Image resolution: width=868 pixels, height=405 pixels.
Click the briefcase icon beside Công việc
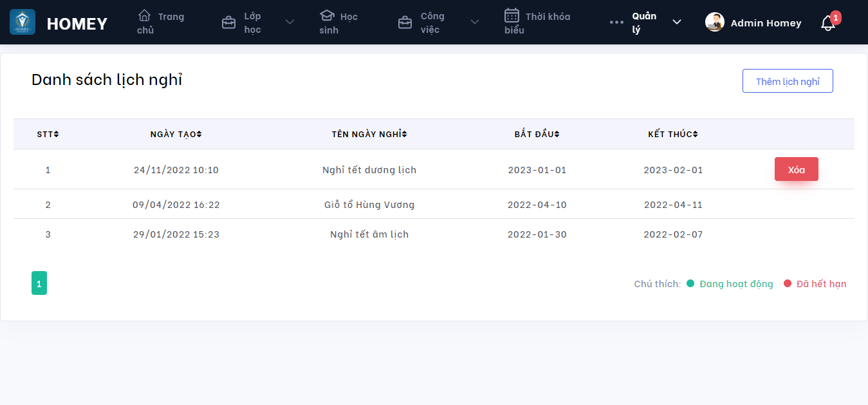(x=405, y=23)
